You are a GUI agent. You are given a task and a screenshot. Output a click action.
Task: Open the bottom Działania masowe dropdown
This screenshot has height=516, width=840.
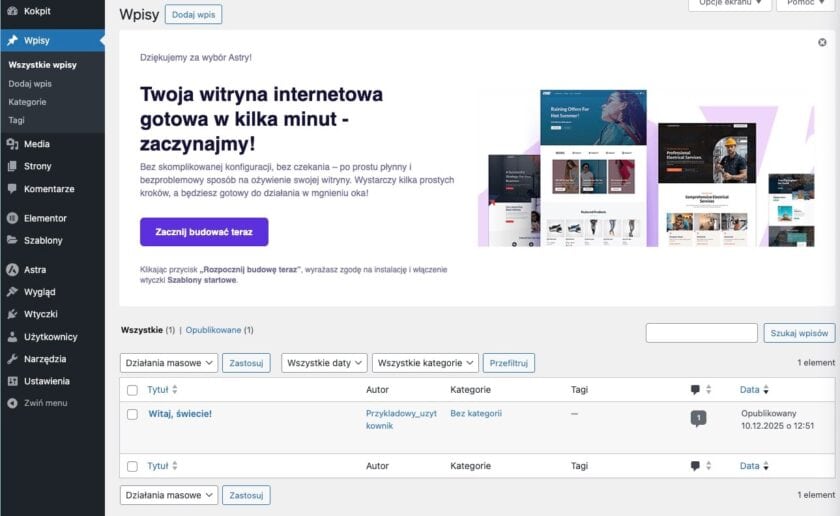169,495
